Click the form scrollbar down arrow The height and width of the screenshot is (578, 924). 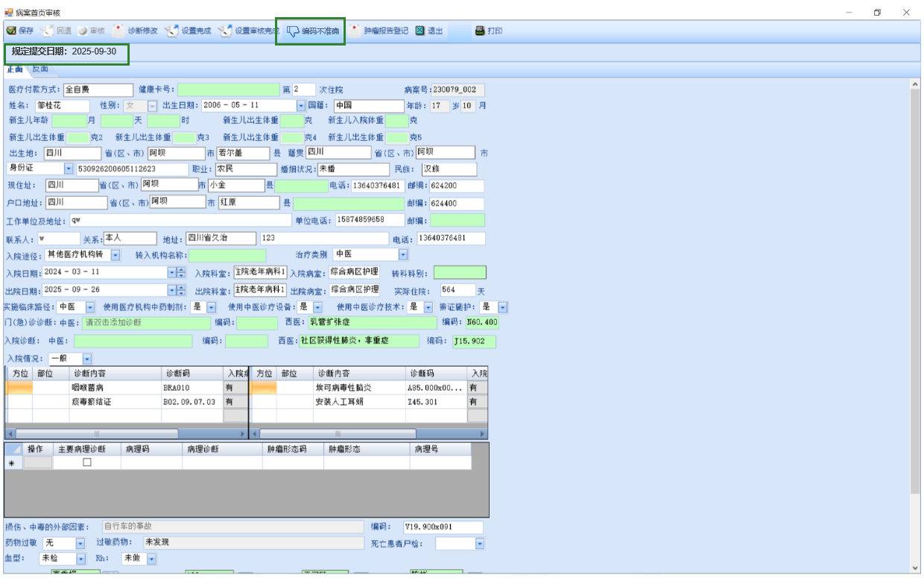[915, 567]
